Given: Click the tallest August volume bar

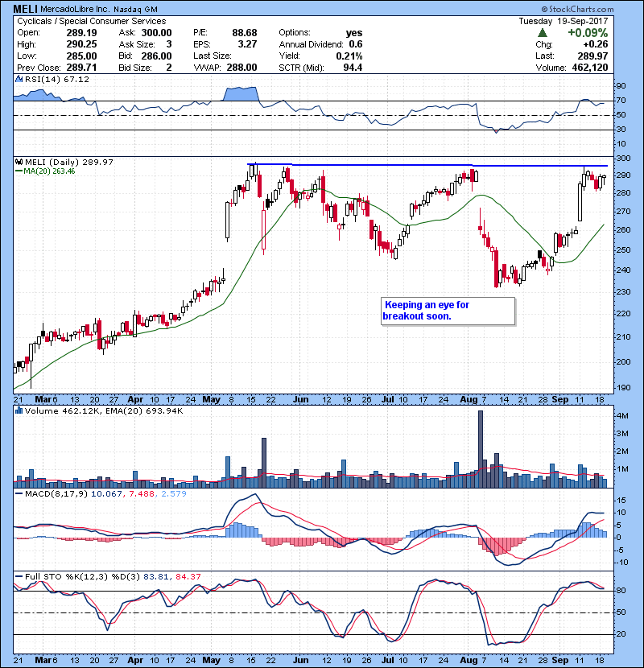Looking at the screenshot, I should pyautogui.click(x=481, y=449).
